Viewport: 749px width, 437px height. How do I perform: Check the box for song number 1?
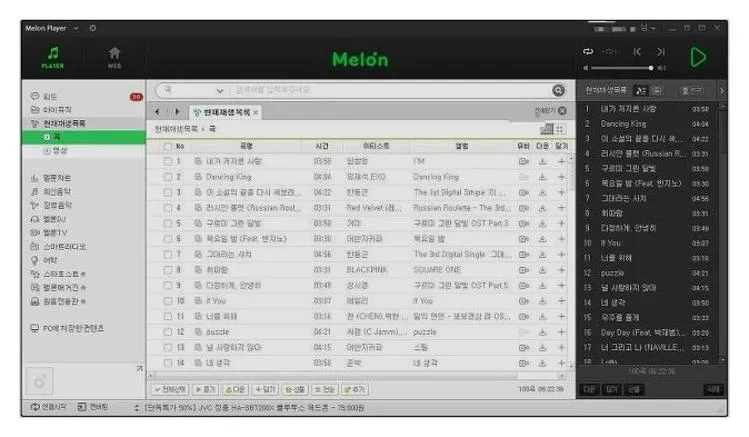[168, 161]
